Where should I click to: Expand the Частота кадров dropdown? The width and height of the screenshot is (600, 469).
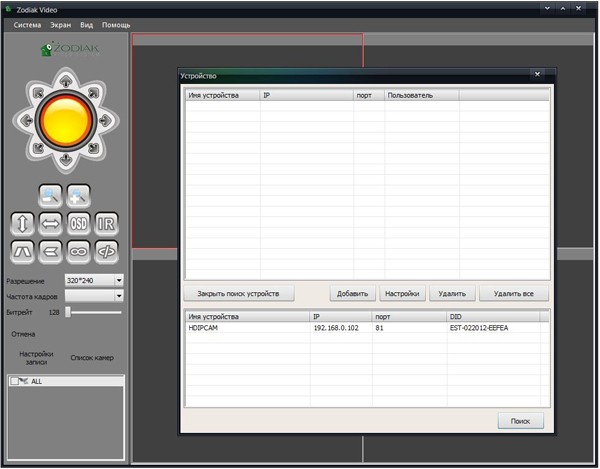pyautogui.click(x=118, y=296)
